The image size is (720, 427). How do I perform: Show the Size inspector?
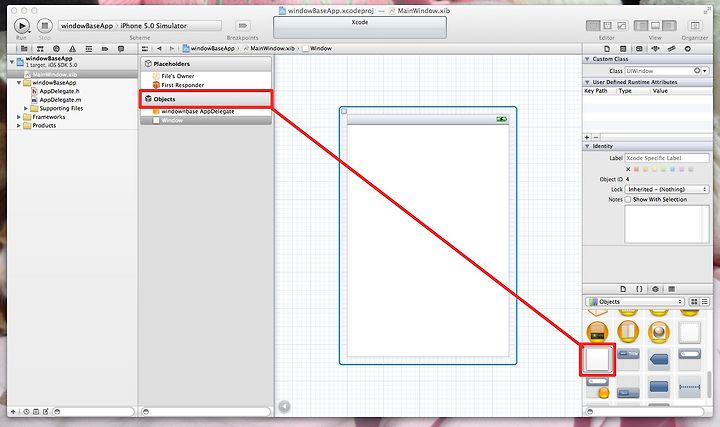click(x=671, y=49)
